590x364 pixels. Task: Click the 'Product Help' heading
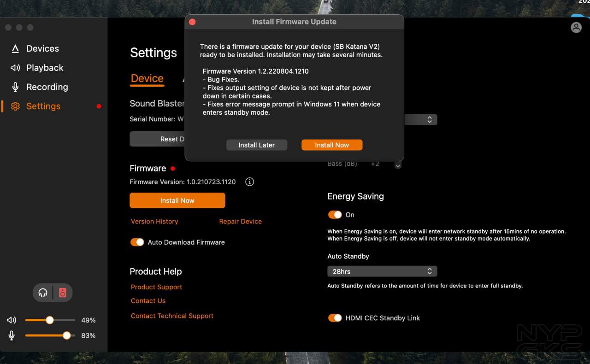click(x=156, y=271)
